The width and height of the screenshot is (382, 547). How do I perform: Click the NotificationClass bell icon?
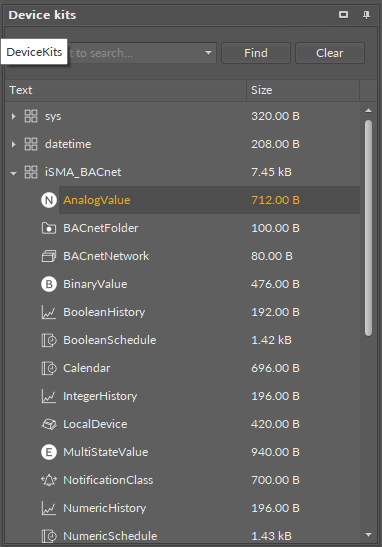(x=49, y=480)
